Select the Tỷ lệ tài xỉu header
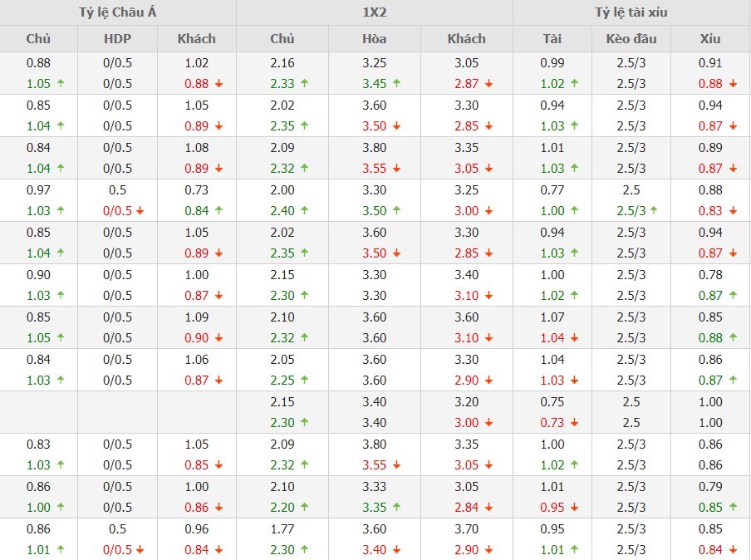 (631, 12)
